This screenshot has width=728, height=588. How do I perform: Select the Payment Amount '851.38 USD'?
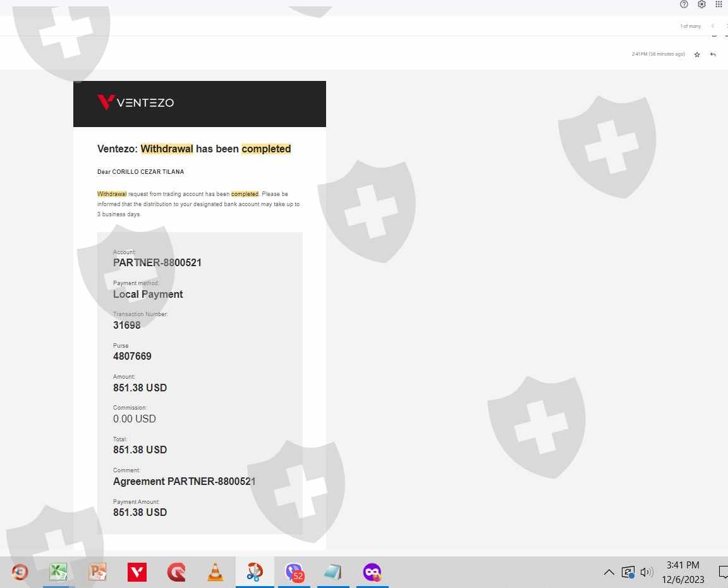point(140,512)
